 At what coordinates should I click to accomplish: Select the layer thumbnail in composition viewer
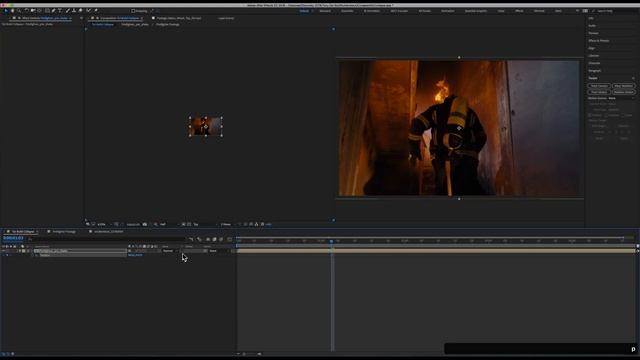[206, 127]
